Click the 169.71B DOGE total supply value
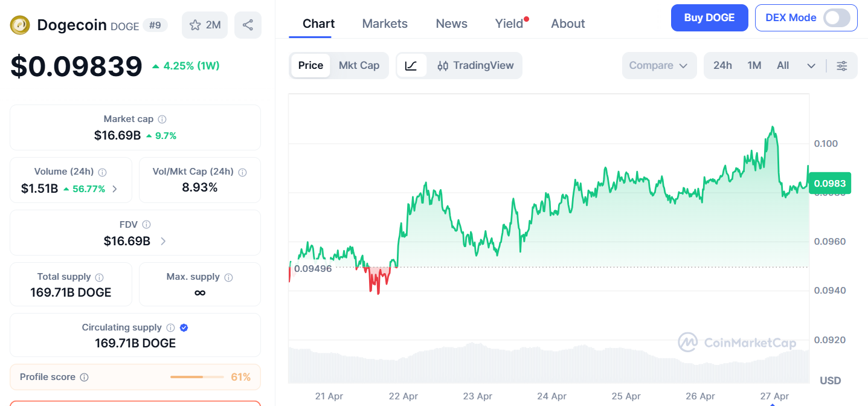 coord(71,292)
